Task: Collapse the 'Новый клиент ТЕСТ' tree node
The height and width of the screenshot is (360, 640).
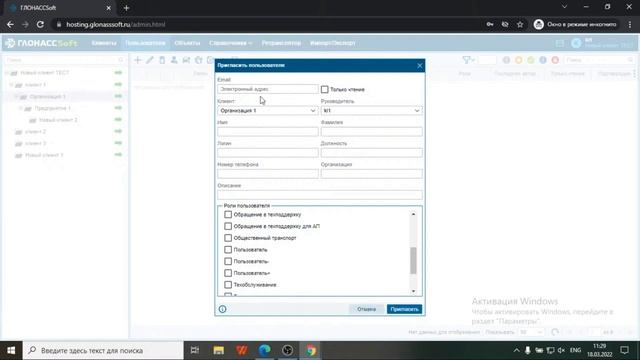Action: coord(7,73)
